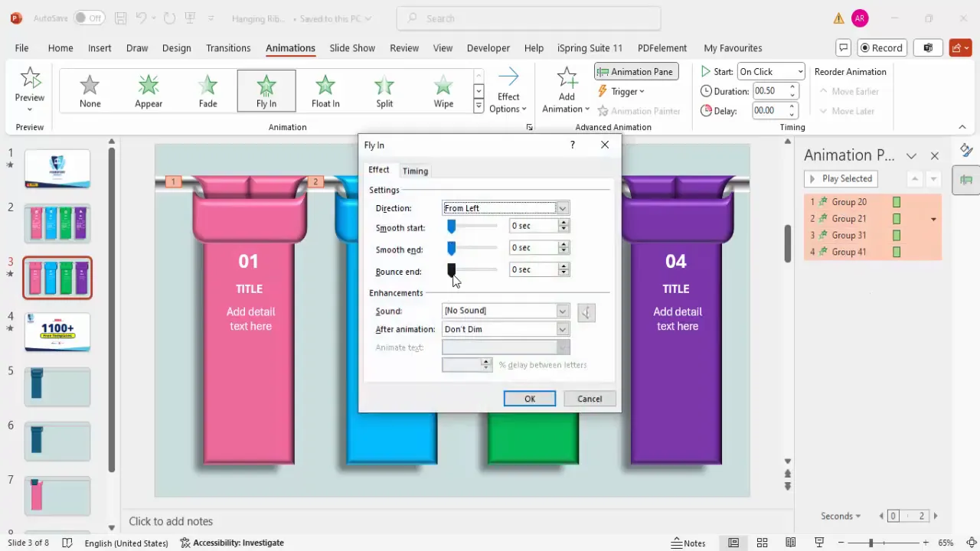Click Animation Painter
This screenshot has height=551, width=980.
(x=639, y=111)
